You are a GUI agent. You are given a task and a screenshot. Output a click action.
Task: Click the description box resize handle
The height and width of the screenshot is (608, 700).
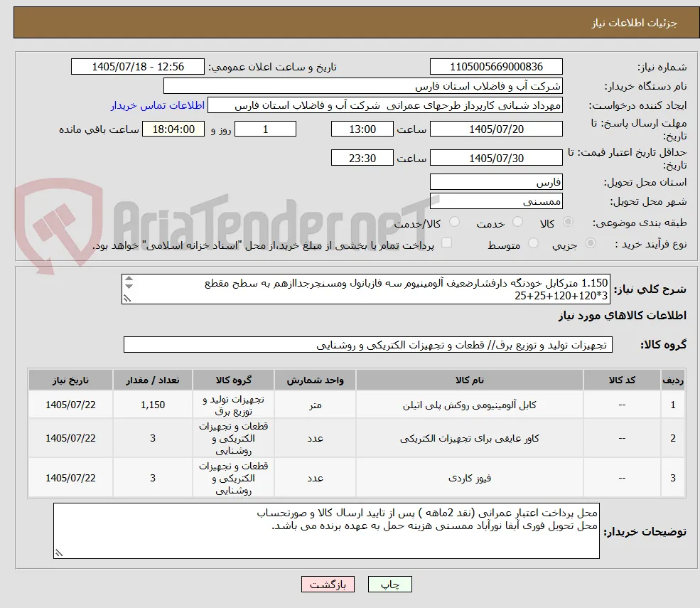(127, 299)
